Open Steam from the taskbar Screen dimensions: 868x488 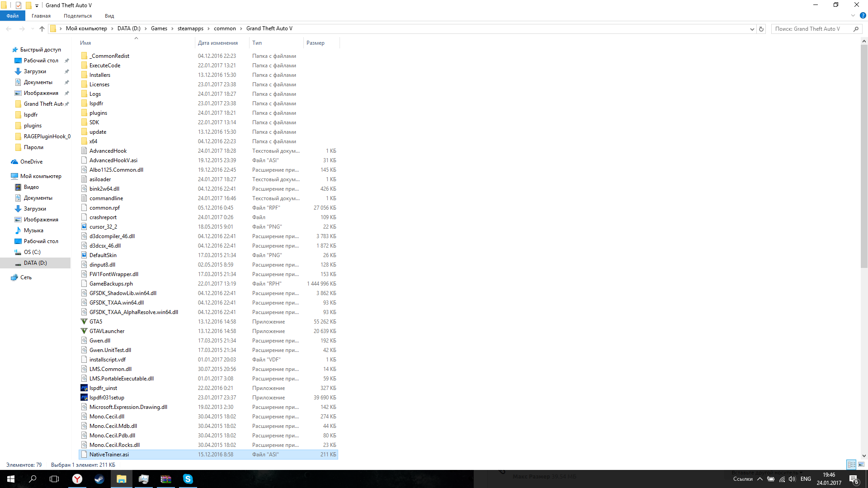[x=99, y=479]
